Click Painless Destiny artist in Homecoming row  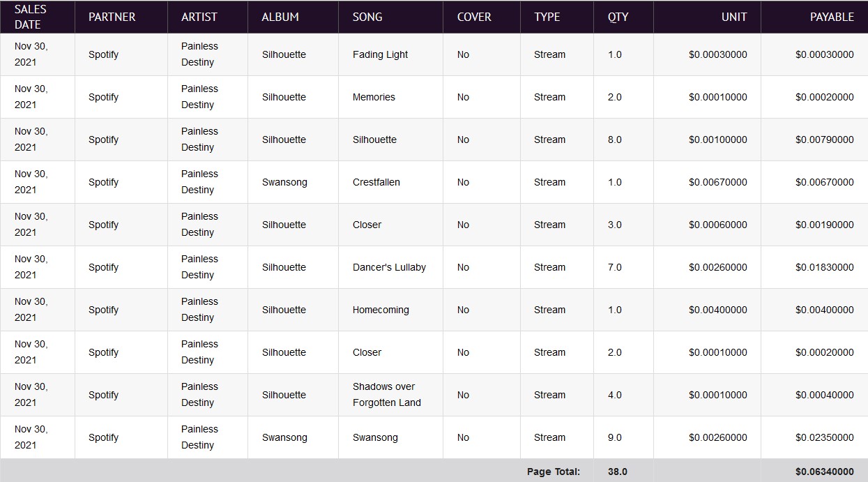pos(199,310)
